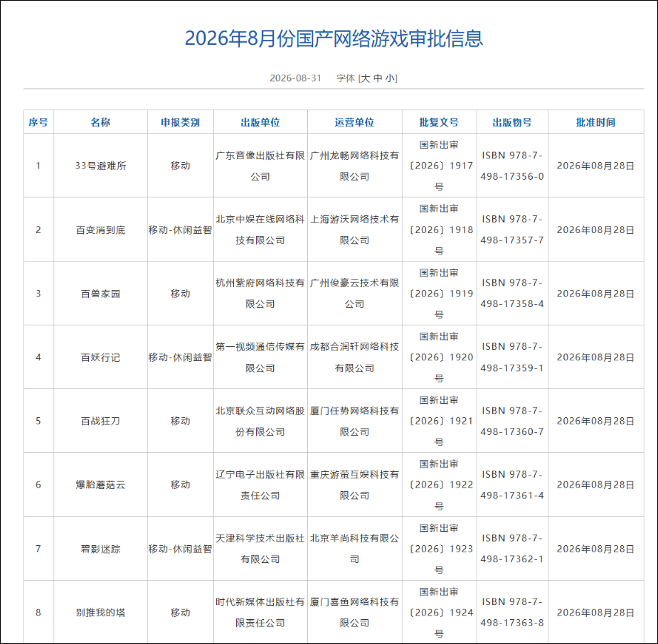Click ISBN 978-7-498-17362-1
The image size is (658, 644).
pos(512,549)
